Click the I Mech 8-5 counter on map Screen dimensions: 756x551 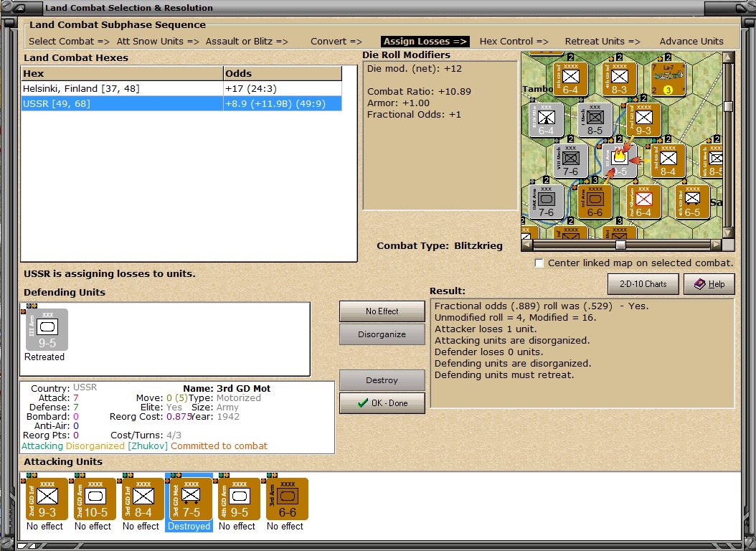595,120
